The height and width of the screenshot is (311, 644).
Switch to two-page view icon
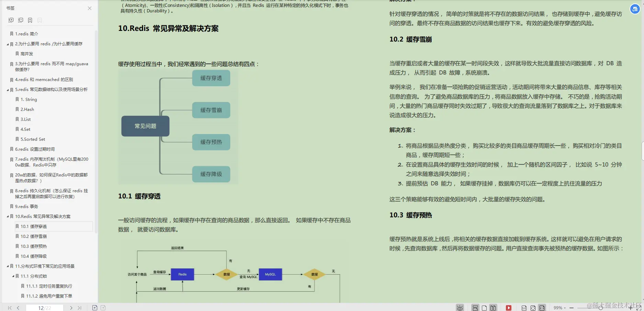493,308
